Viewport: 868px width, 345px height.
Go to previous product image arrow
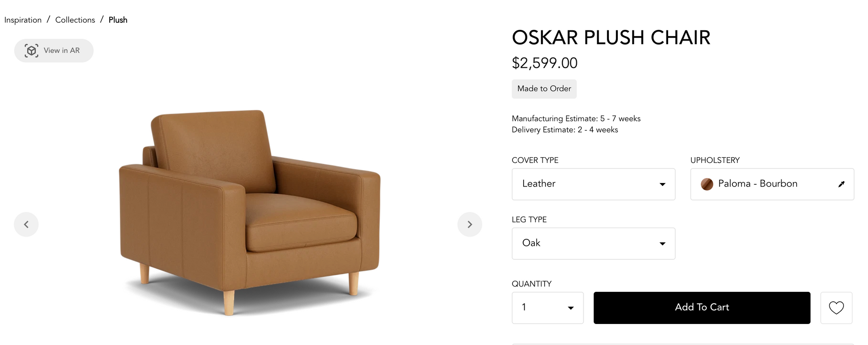26,224
